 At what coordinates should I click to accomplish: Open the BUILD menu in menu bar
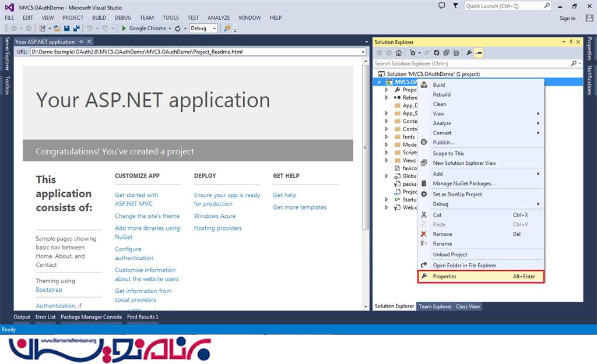[x=99, y=17]
